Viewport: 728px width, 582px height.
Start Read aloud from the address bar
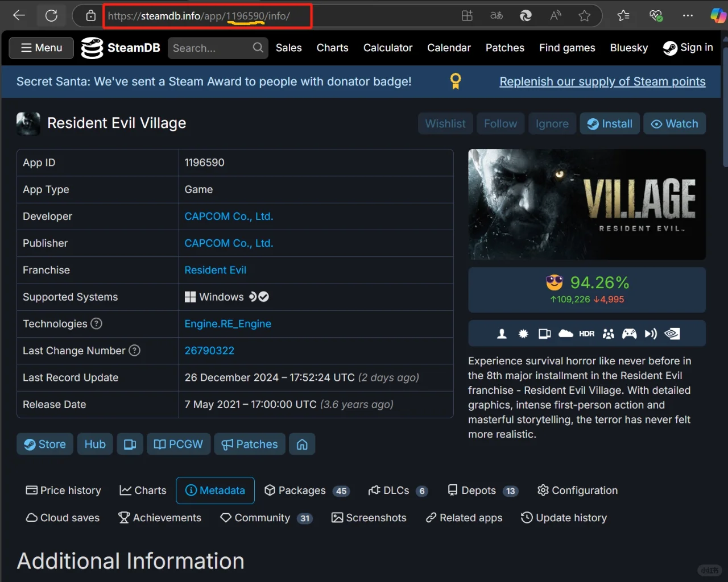coord(556,16)
